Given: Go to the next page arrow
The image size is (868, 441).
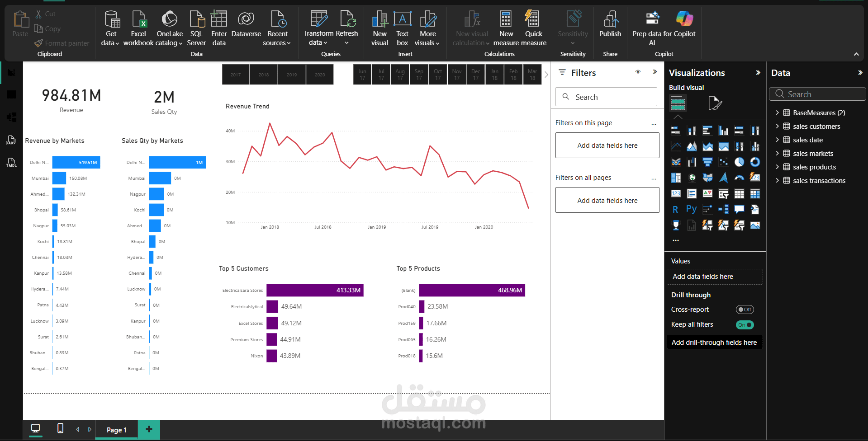Looking at the screenshot, I should pyautogui.click(x=90, y=429).
